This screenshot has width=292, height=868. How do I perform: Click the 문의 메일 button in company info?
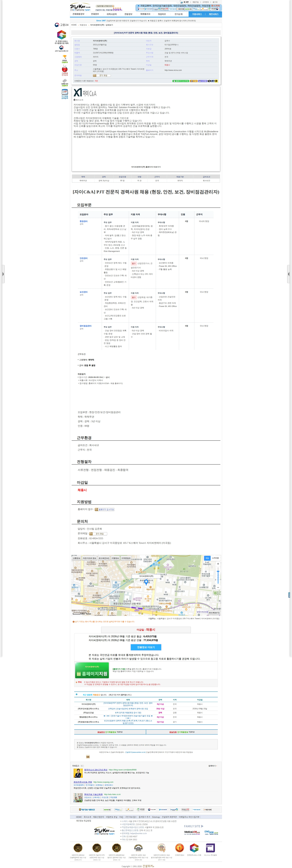click(102, 76)
